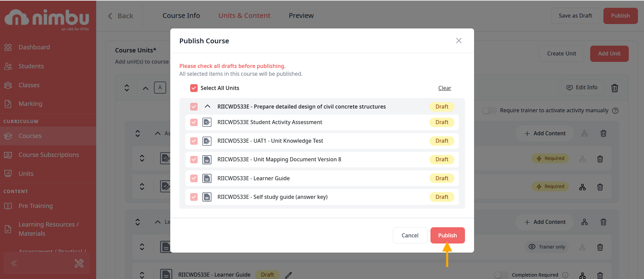Collapse the RIICWD533E unit in dialog

pyautogui.click(x=207, y=107)
